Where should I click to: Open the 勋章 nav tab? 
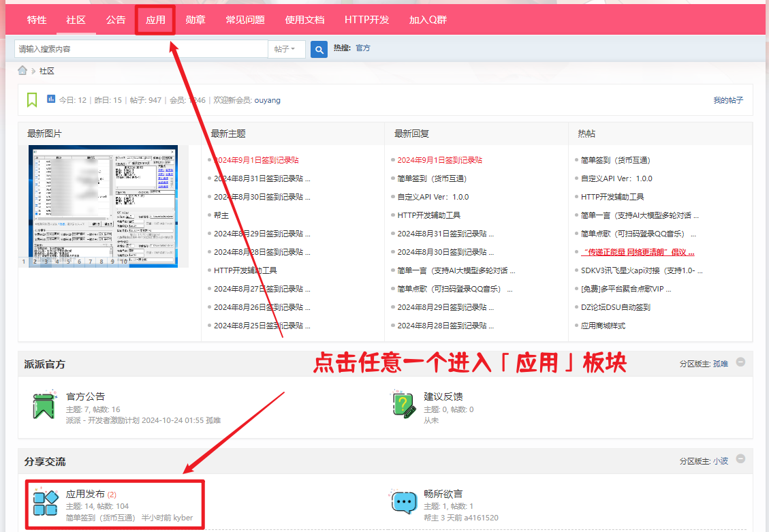click(195, 20)
